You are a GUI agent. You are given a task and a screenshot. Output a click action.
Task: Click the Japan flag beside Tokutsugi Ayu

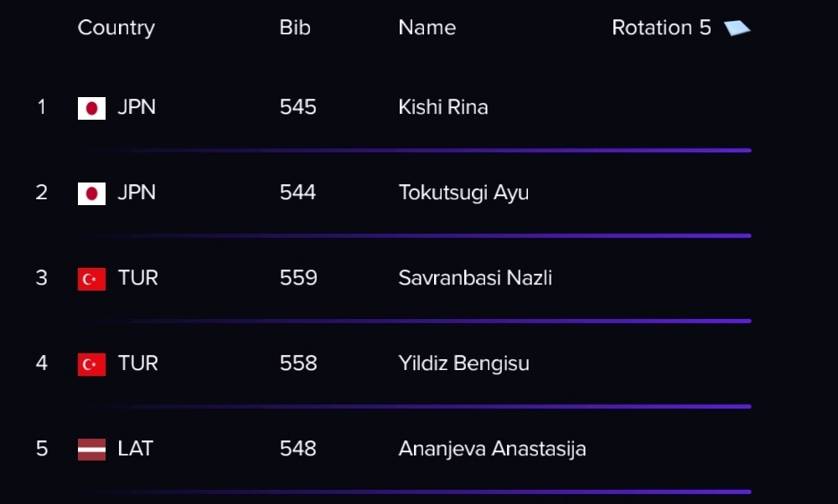[91, 193]
